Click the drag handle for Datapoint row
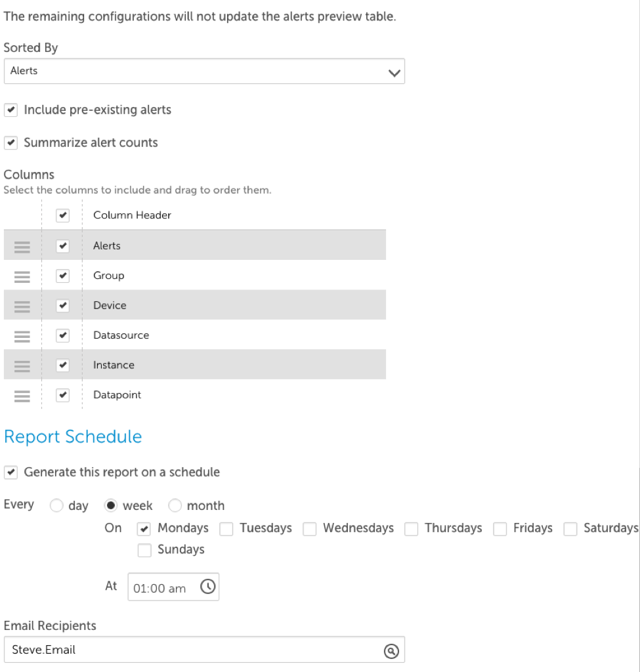 [22, 396]
